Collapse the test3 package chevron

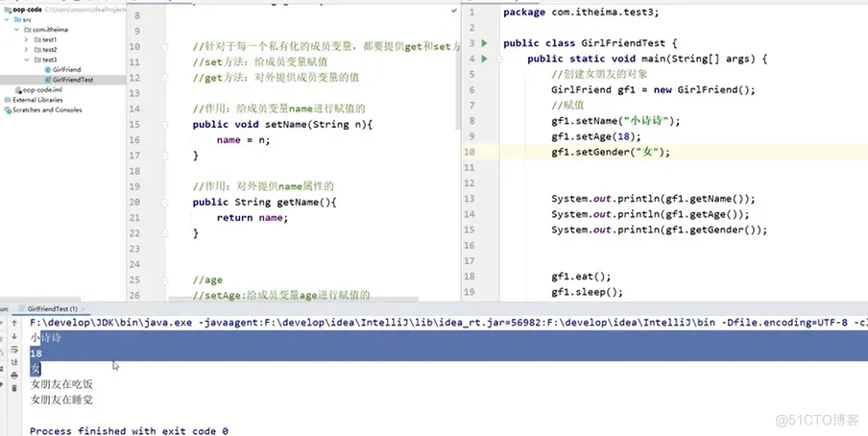click(27, 60)
